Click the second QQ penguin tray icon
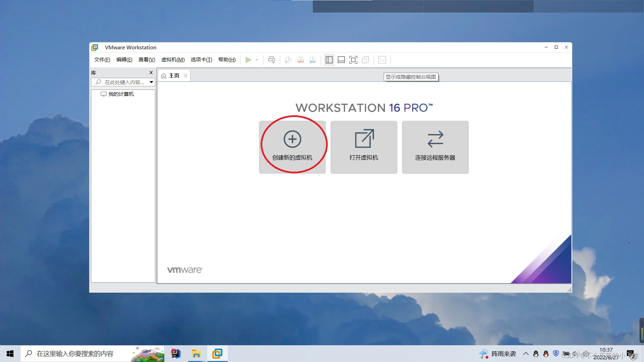Viewport: 644px width, 362px height. (546, 354)
